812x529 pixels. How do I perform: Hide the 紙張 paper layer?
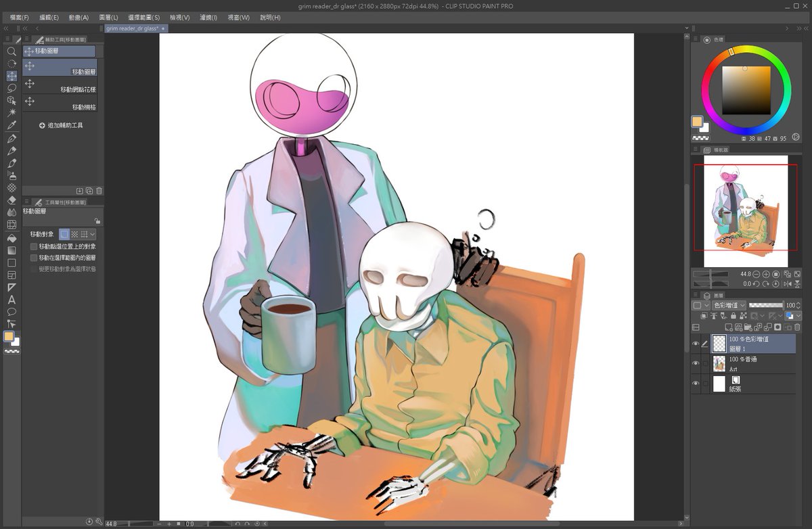696,384
